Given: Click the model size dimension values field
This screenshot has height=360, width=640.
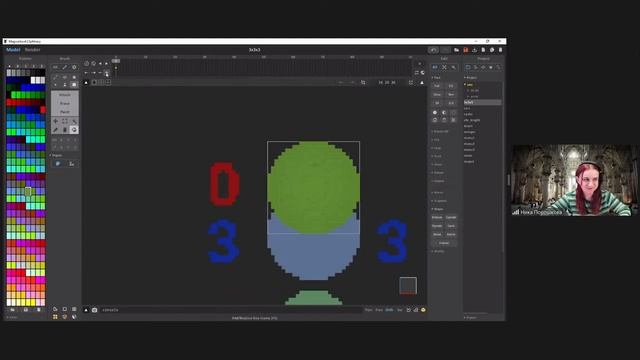Looking at the screenshot, I should coord(387,82).
